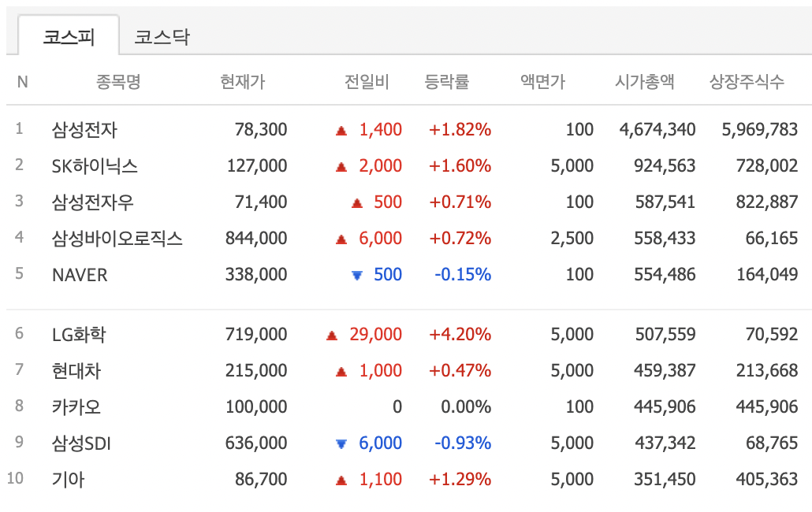The width and height of the screenshot is (812, 512).
Task: Click the +1.29% change rate
Action: [460, 479]
